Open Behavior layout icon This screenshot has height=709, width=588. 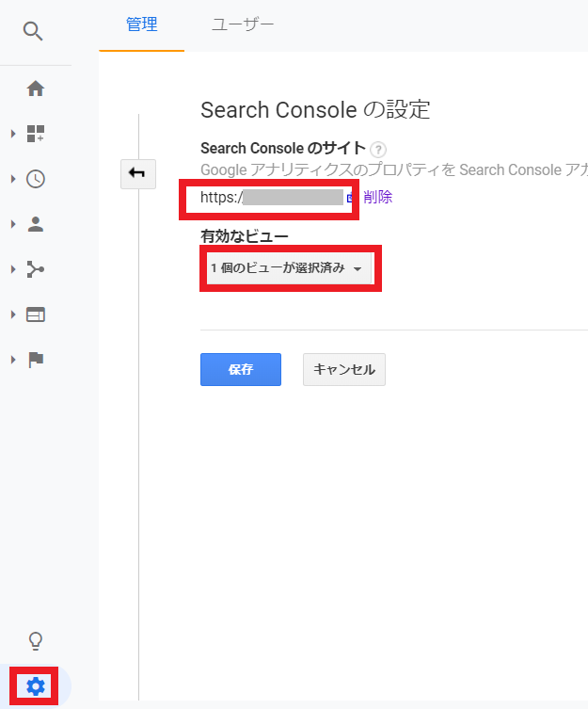(35, 314)
